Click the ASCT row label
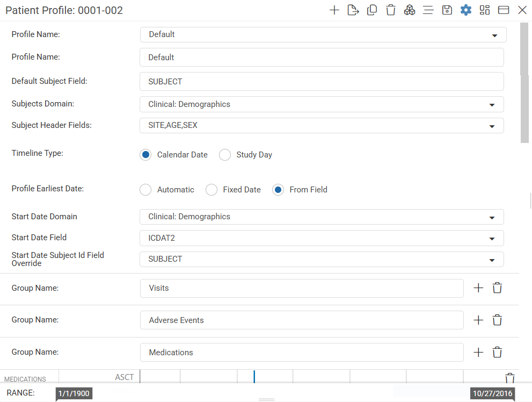This screenshot has width=532, height=402. pos(124,377)
